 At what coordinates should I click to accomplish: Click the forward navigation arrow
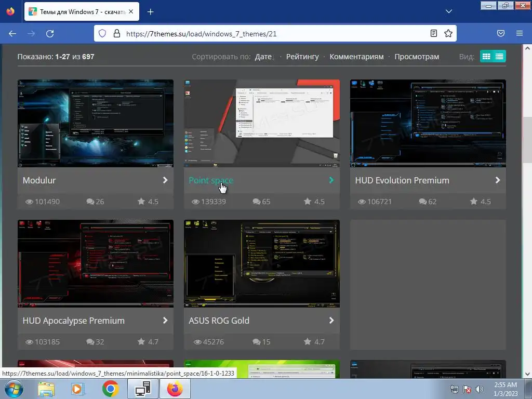[x=31, y=34]
